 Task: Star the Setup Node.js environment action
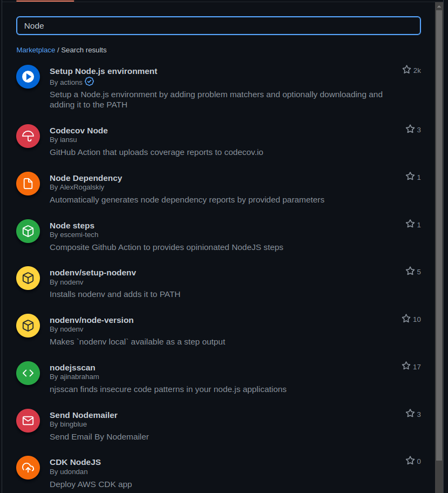(406, 70)
